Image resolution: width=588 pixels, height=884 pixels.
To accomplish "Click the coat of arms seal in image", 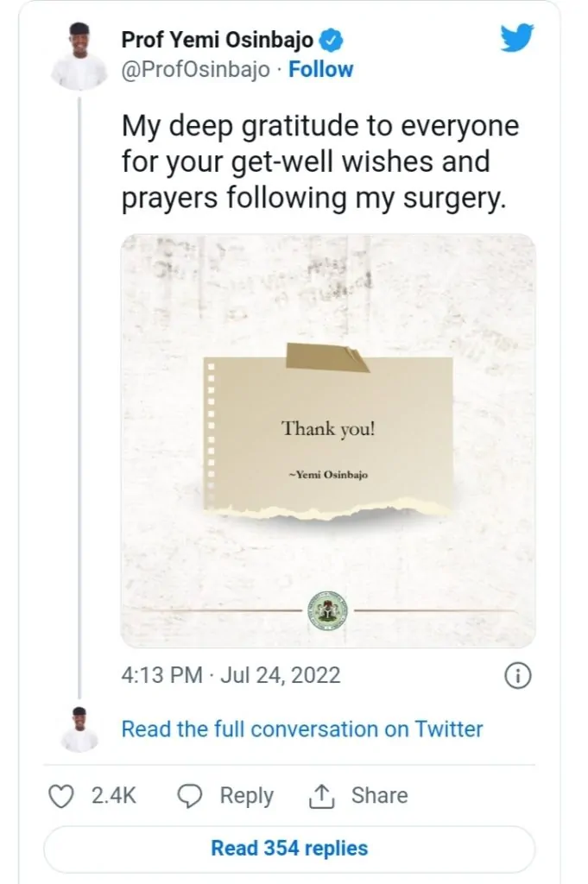I will [x=327, y=609].
